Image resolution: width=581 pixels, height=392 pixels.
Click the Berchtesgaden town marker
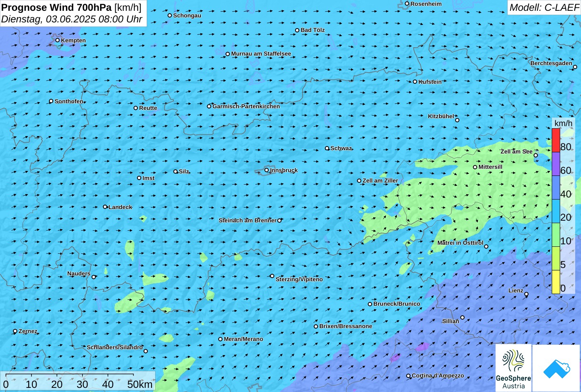pyautogui.click(x=575, y=67)
